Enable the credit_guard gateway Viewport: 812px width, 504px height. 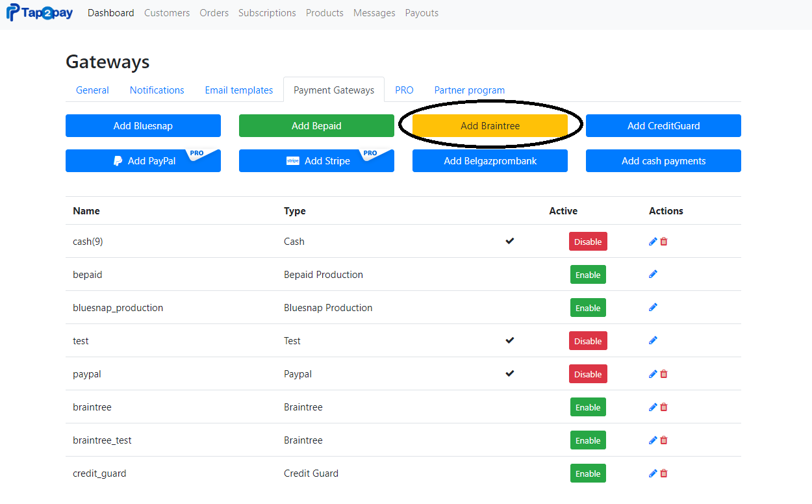588,473
